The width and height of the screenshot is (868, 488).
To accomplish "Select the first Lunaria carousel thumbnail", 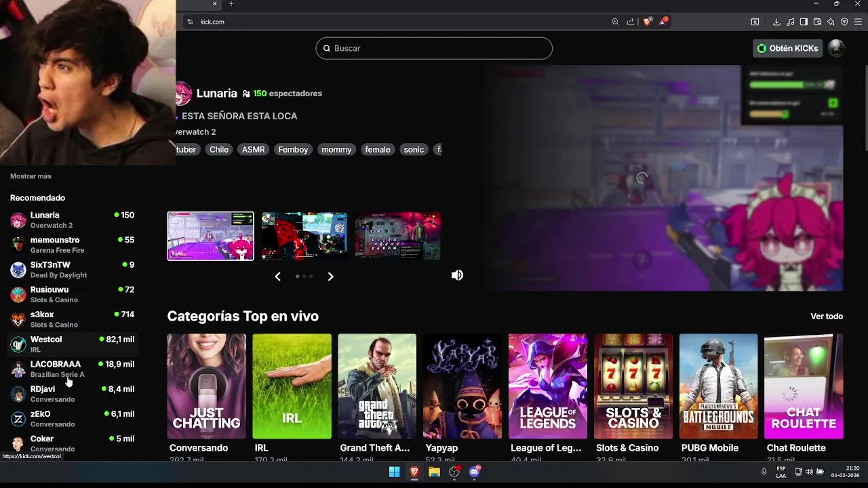I will pyautogui.click(x=211, y=236).
